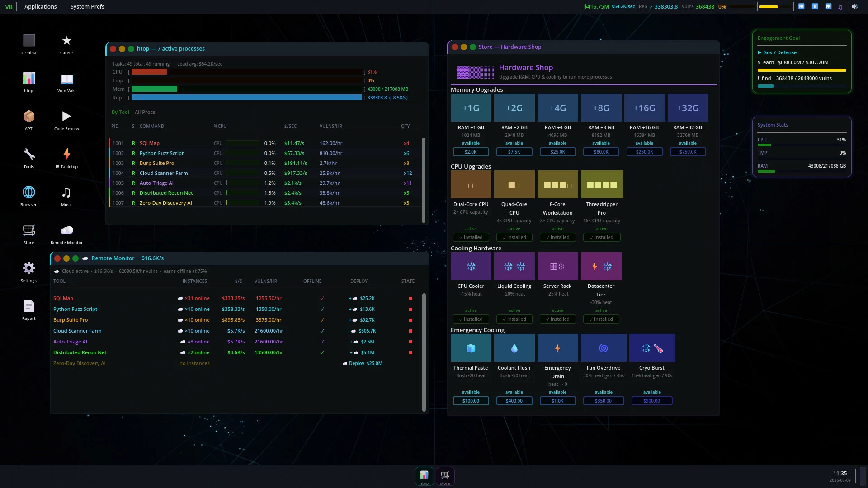Open the Applications menu
868x488 pixels.
(41, 6)
